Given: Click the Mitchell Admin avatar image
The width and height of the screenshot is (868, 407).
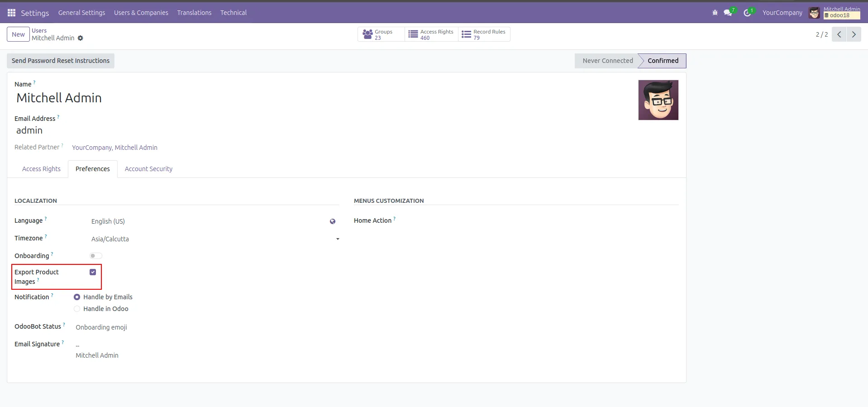Looking at the screenshot, I should pyautogui.click(x=658, y=100).
